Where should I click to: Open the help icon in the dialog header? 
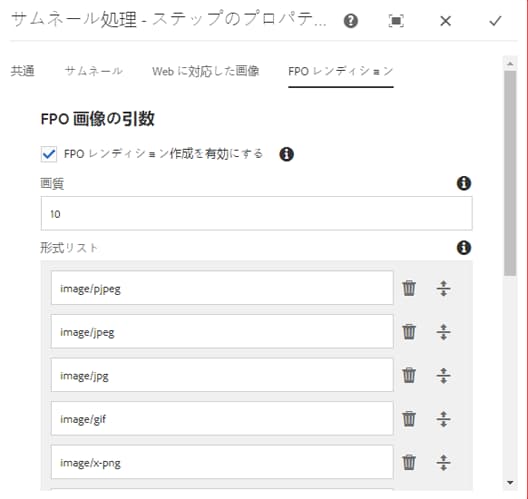pyautogui.click(x=351, y=21)
